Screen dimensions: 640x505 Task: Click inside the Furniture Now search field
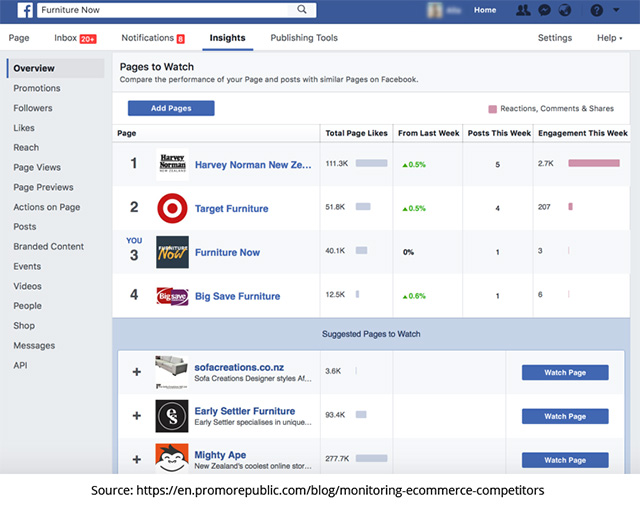tap(163, 10)
